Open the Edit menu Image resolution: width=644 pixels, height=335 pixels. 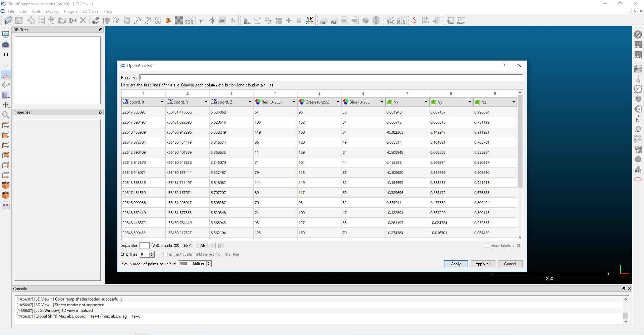23,11
